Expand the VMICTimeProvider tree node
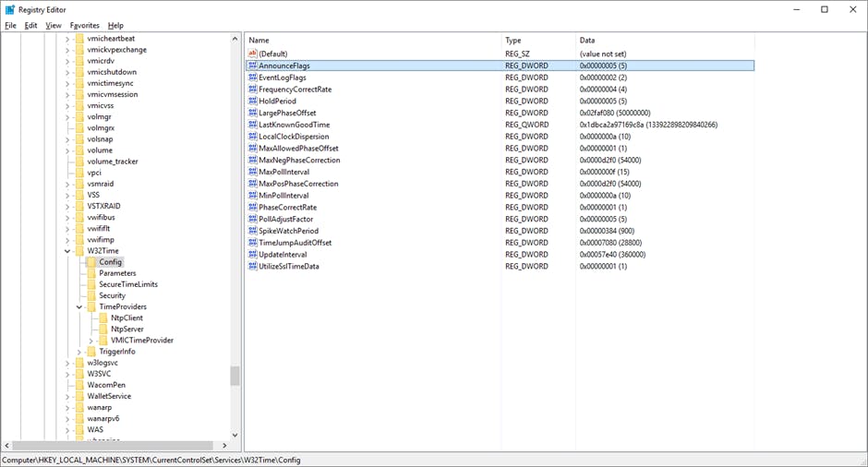Image resolution: width=868 pixels, height=467 pixels. coord(90,341)
